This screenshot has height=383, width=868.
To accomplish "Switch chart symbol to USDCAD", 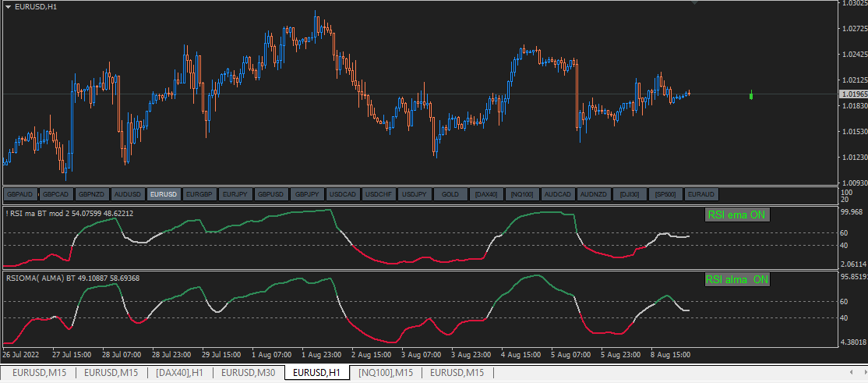I will pyautogui.click(x=343, y=194).
